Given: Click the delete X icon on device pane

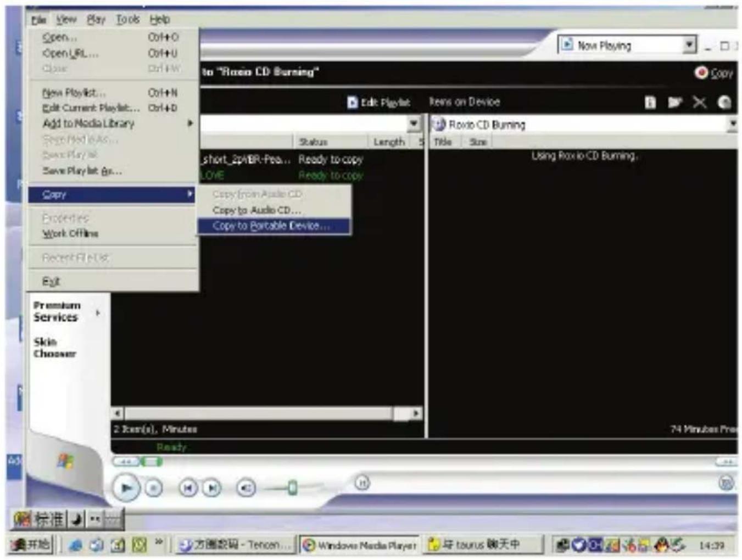Looking at the screenshot, I should (699, 102).
